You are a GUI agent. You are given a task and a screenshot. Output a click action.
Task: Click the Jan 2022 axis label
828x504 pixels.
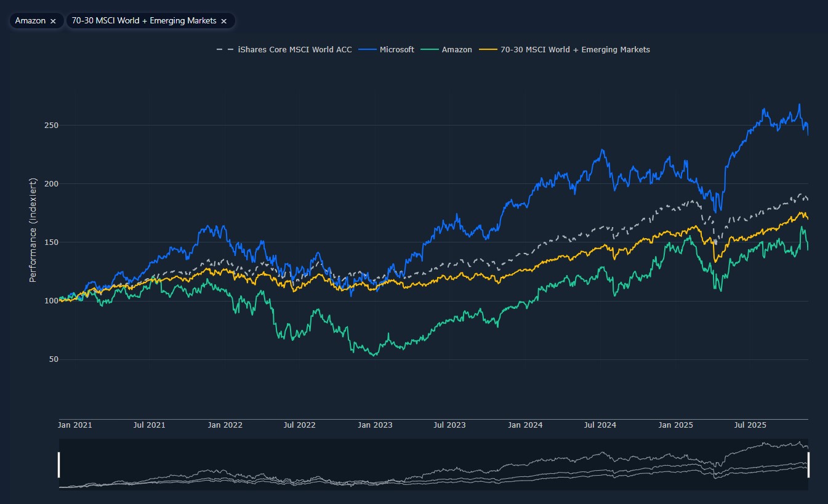pyautogui.click(x=225, y=425)
